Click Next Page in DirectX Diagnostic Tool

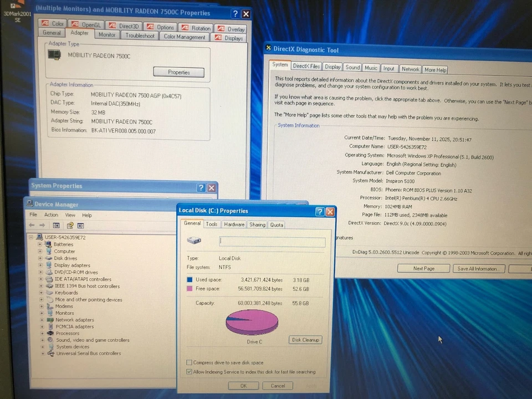(423, 268)
